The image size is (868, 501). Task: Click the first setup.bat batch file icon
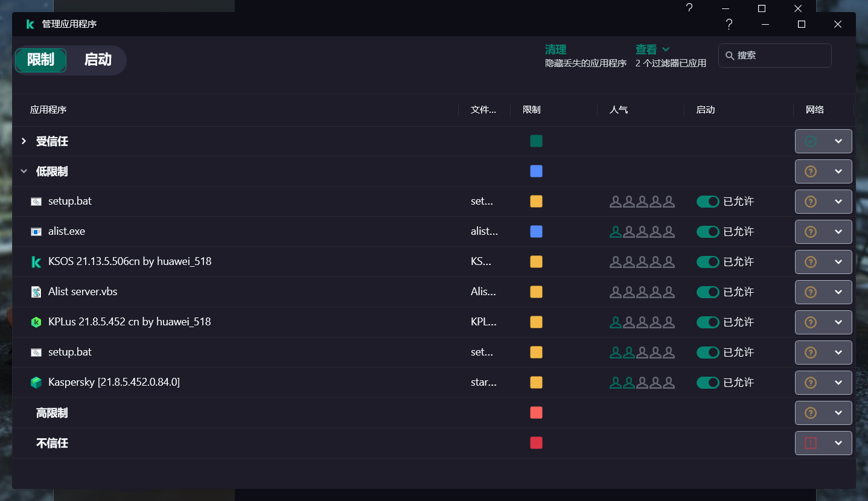(36, 201)
